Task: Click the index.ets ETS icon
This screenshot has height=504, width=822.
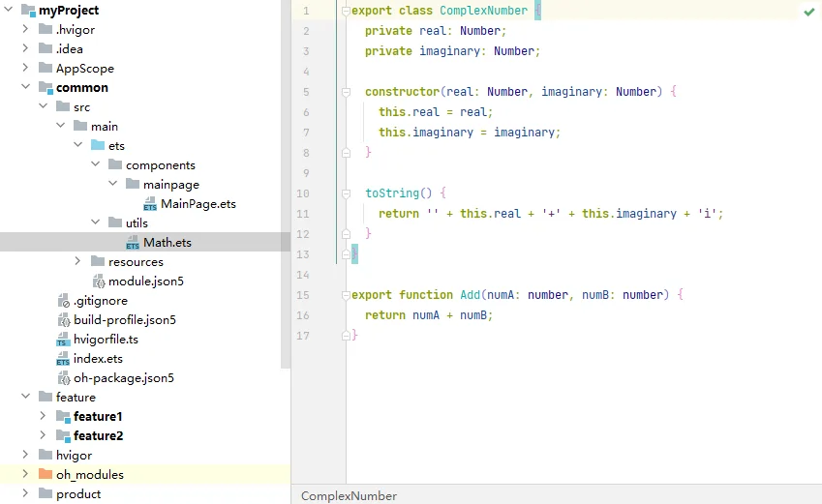Action: click(x=63, y=359)
